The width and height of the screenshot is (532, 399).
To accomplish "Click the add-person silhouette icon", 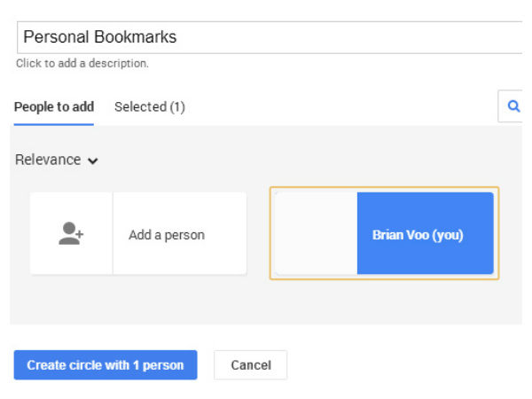I will pyautogui.click(x=71, y=234).
